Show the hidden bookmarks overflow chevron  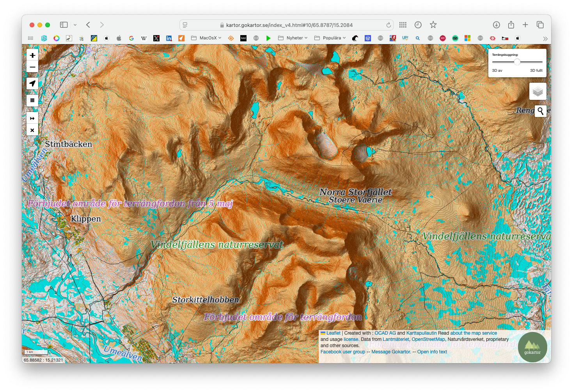click(545, 39)
